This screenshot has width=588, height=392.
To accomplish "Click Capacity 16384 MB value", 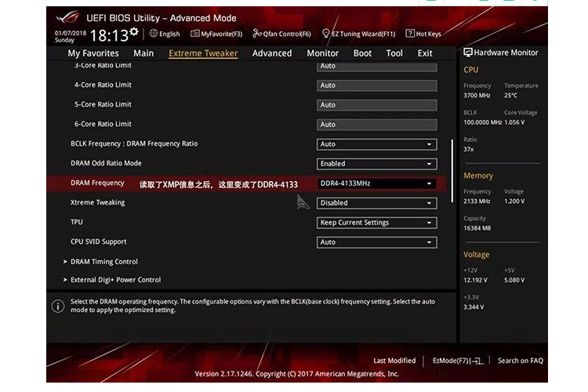I will pos(477,228).
